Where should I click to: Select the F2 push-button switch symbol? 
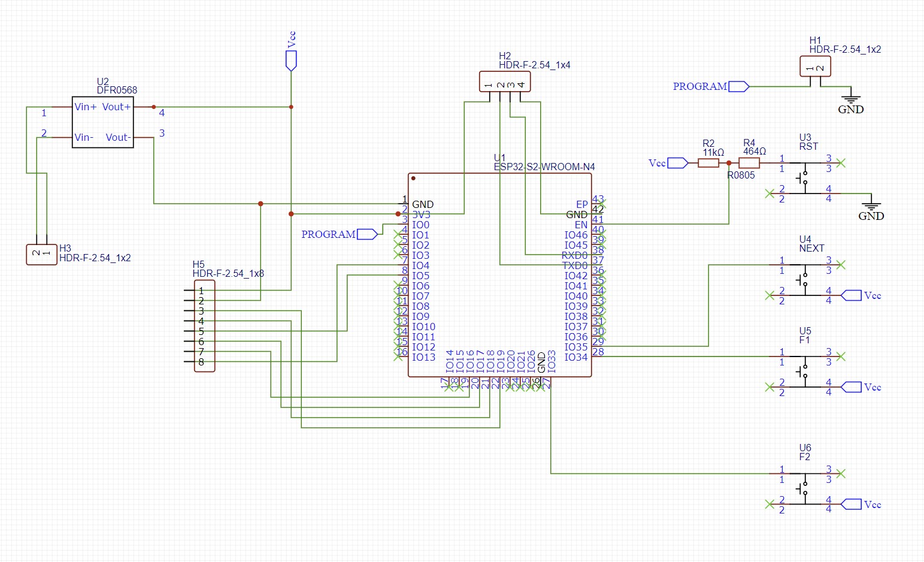[805, 489]
